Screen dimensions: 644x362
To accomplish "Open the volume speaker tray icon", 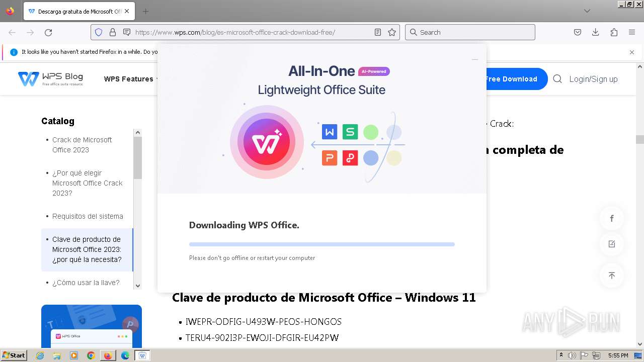I will [572, 355].
